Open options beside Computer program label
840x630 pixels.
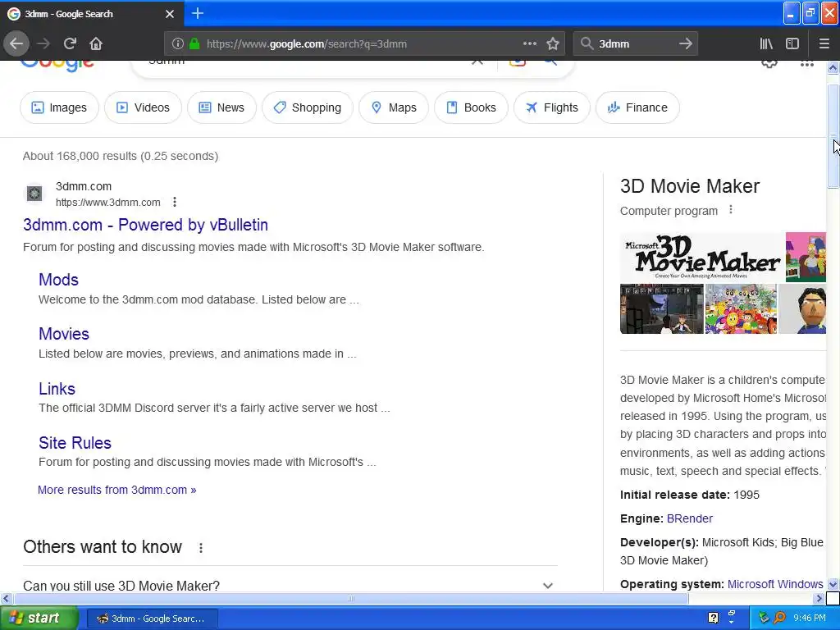tap(731, 210)
